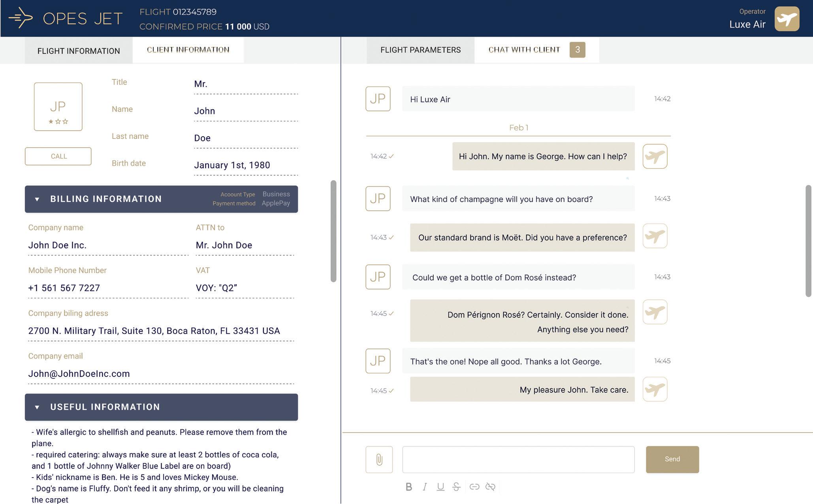813x504 pixels.
Task: Collapse the Useful Information section
Action: click(x=37, y=407)
